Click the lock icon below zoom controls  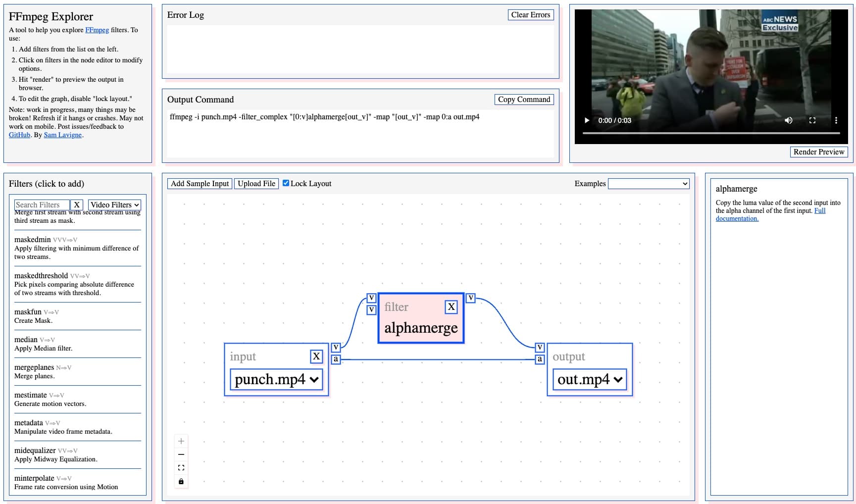coord(181,481)
